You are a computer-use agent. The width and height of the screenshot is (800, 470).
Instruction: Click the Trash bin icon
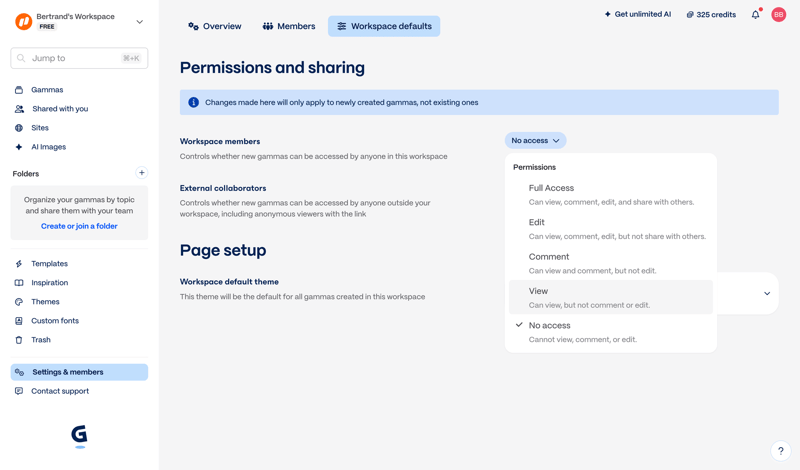(x=19, y=340)
